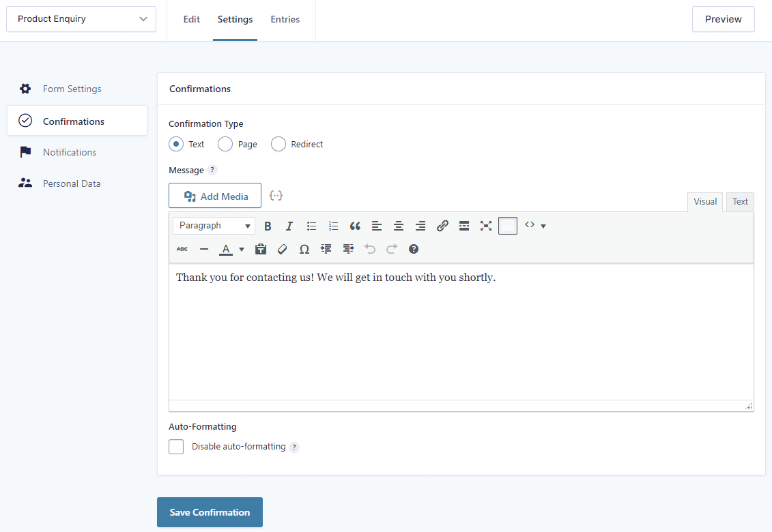
Task: Undo the last editor change
Action: pos(370,248)
